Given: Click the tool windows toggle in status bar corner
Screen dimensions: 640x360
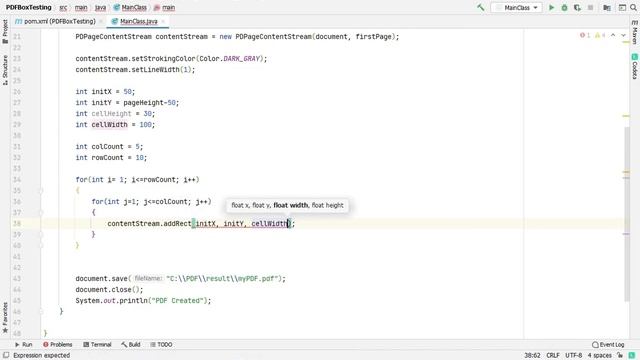Looking at the screenshot, I should pos(6,356).
